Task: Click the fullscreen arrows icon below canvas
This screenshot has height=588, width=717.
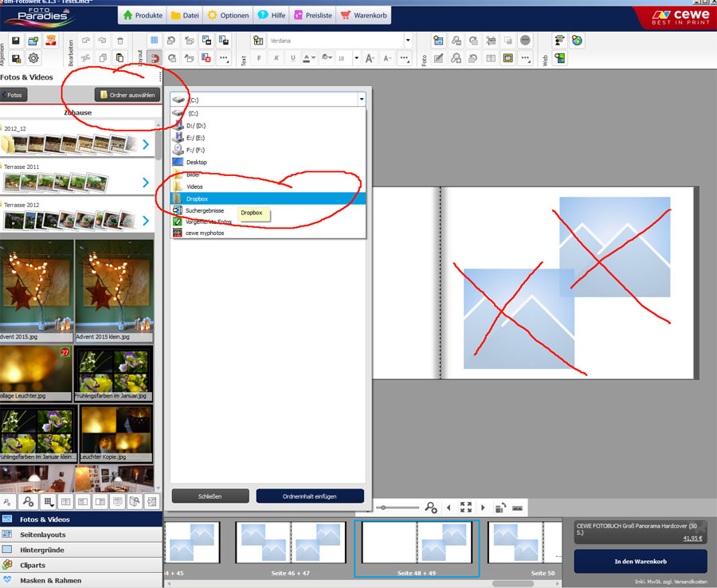Action: pos(466,507)
